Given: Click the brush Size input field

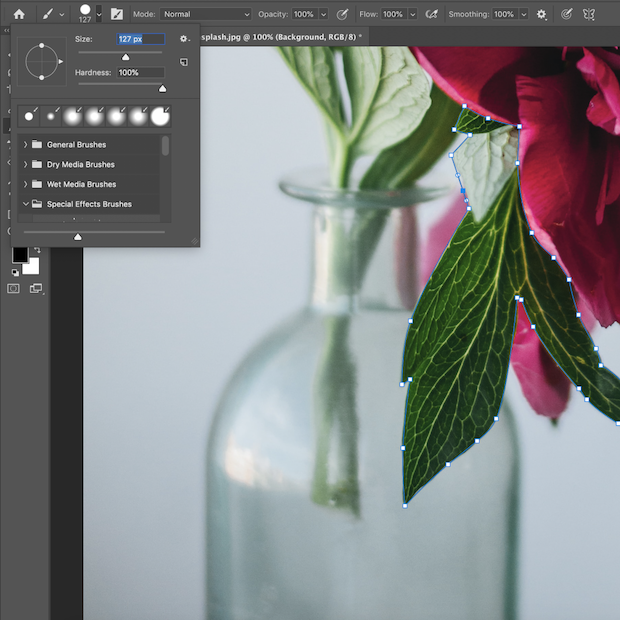Looking at the screenshot, I should (x=139, y=39).
